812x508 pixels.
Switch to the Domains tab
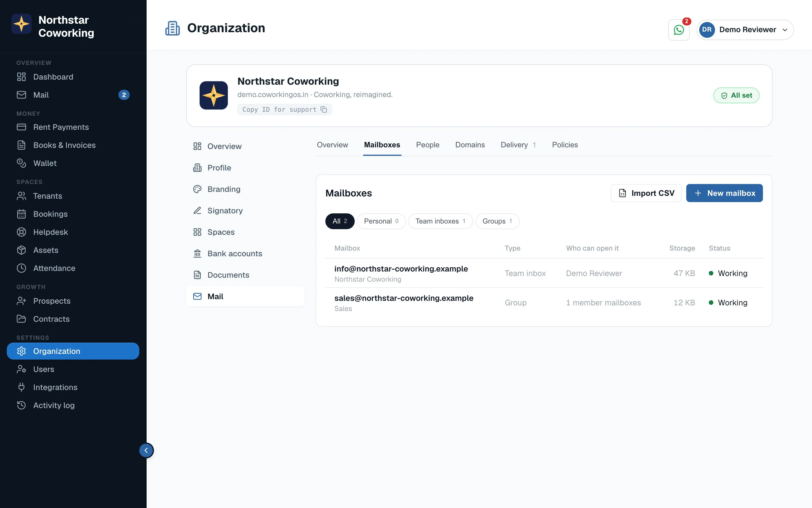point(470,145)
